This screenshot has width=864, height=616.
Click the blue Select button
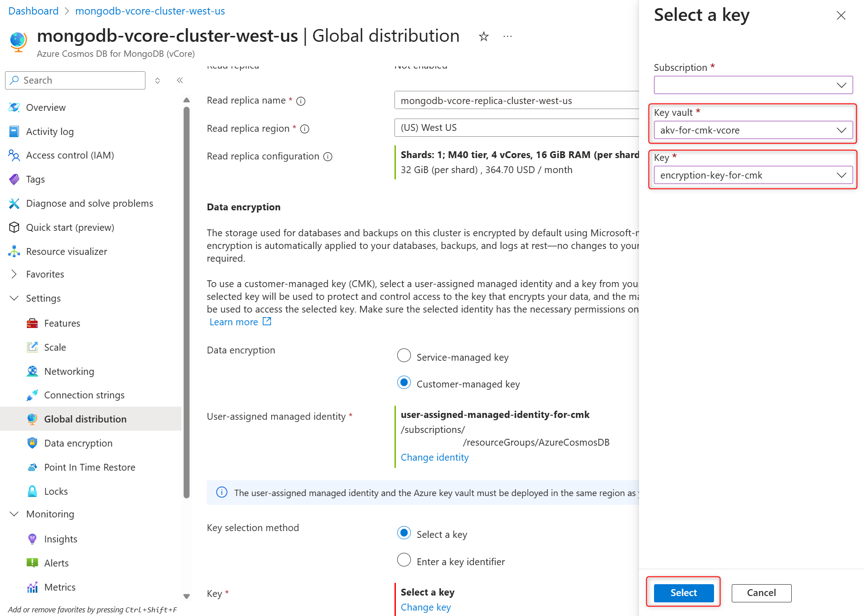click(x=684, y=593)
